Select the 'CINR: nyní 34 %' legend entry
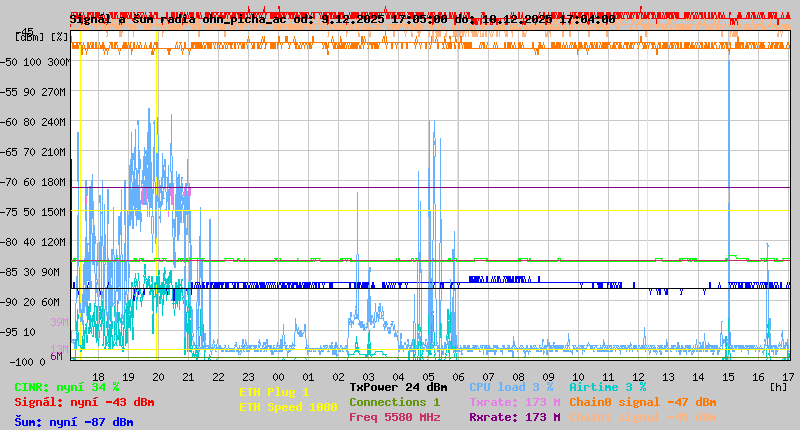 tap(67, 387)
